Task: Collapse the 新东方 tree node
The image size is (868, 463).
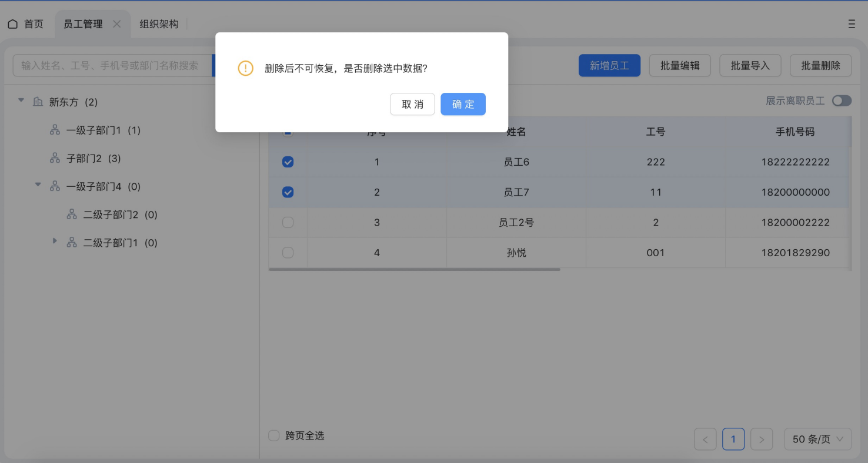Action: pyautogui.click(x=21, y=100)
